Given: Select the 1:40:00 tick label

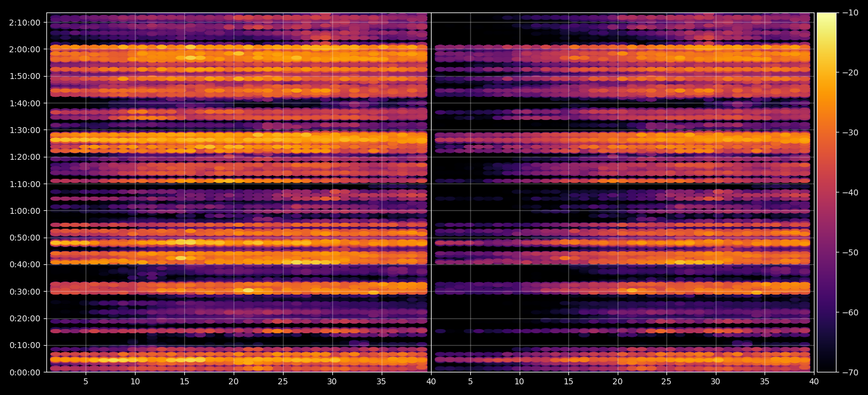Looking at the screenshot, I should [26, 103].
